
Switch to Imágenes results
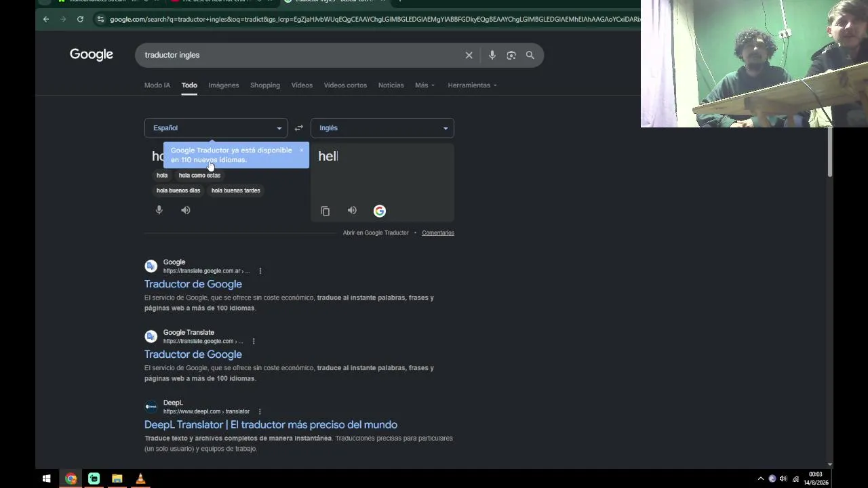click(224, 85)
